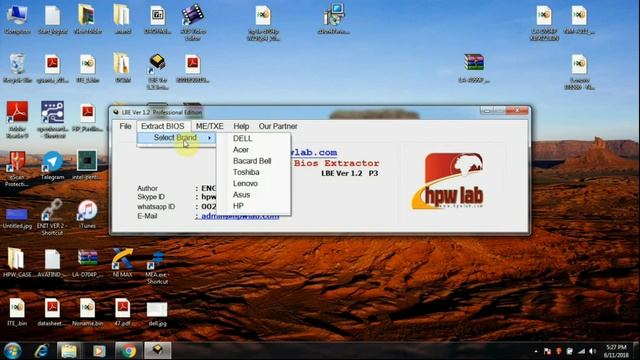
Task: Choose Asus from the brand list
Action: pos(241,195)
